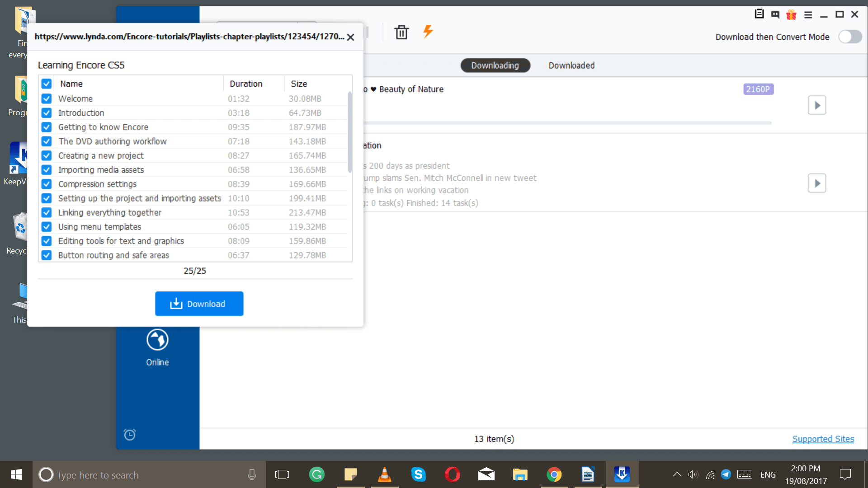Image resolution: width=868 pixels, height=488 pixels.
Task: Click the 2160P quality badge
Action: [x=758, y=89]
